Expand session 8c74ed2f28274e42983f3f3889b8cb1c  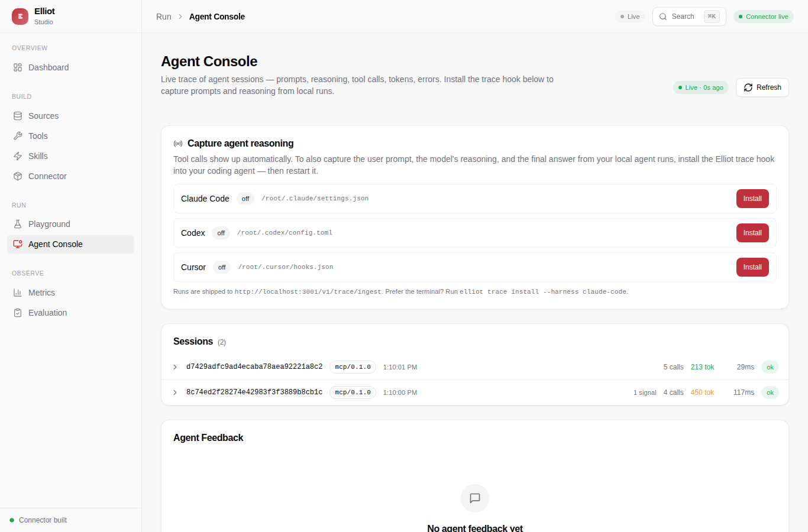(x=175, y=392)
